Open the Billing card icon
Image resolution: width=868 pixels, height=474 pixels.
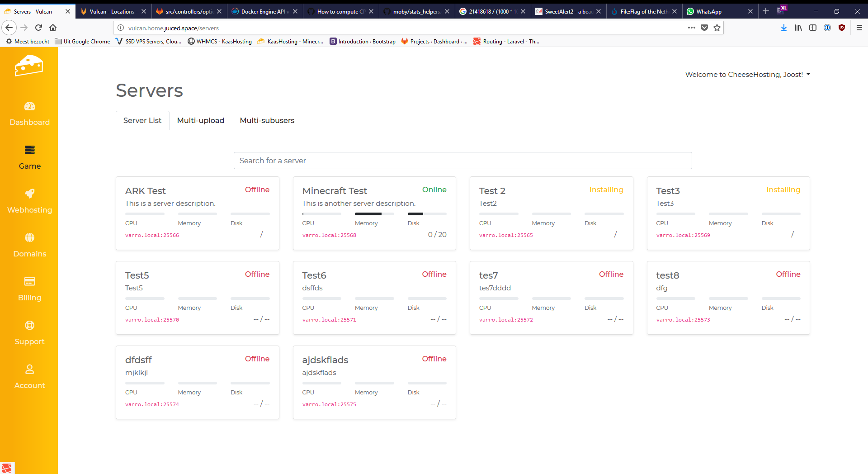coord(29,281)
